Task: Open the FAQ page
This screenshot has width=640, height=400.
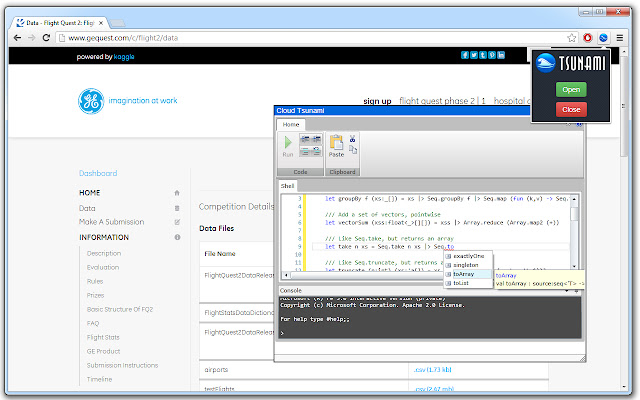Action: tap(93, 323)
